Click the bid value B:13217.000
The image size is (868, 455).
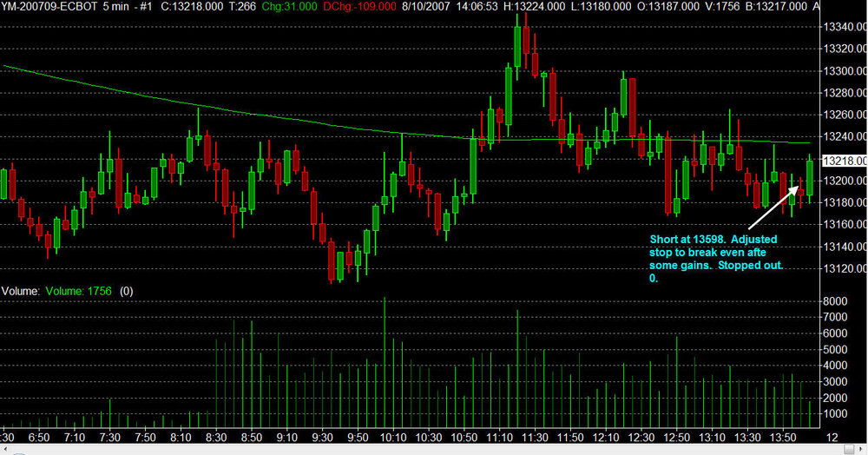pos(775,7)
